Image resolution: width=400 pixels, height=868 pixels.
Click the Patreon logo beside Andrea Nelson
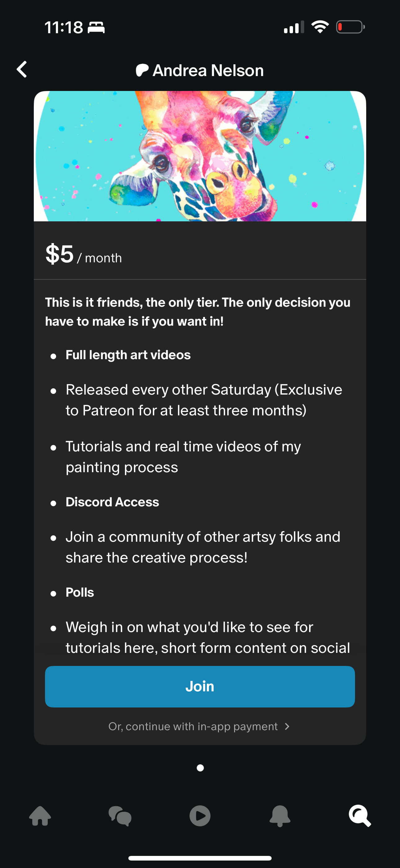coord(142,70)
